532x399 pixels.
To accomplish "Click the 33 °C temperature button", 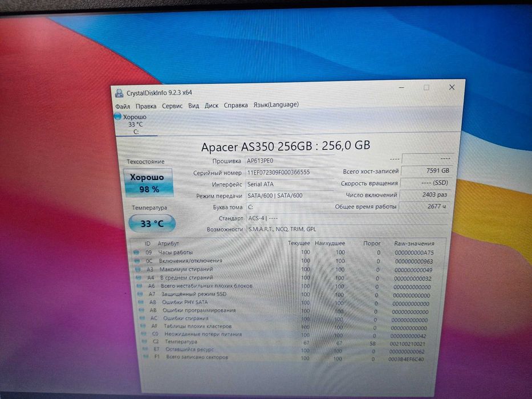I will click(x=152, y=223).
